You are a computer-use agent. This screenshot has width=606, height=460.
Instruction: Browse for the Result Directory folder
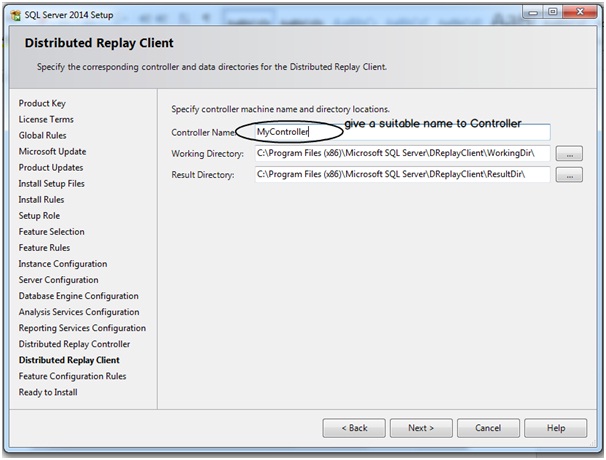(x=569, y=175)
